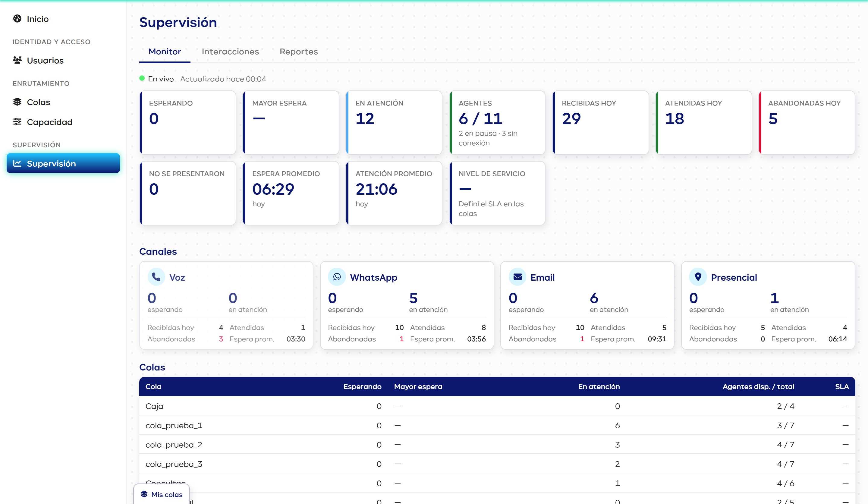
Task: Click the RECIBIDAS HOY card
Action: 601,123
